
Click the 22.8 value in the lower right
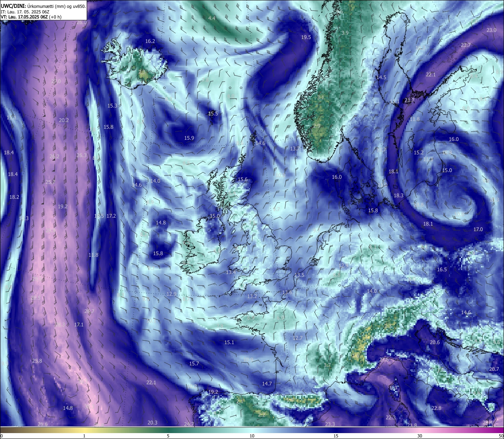tap(436, 408)
